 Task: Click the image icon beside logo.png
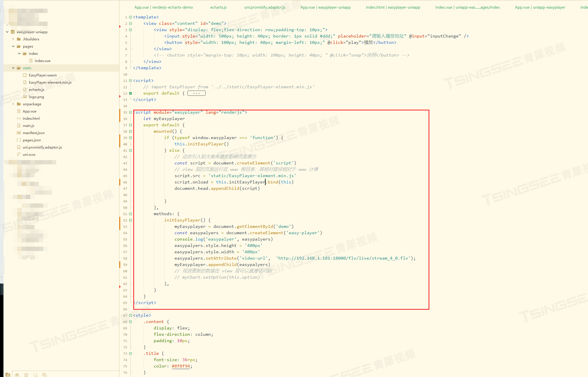coord(25,97)
